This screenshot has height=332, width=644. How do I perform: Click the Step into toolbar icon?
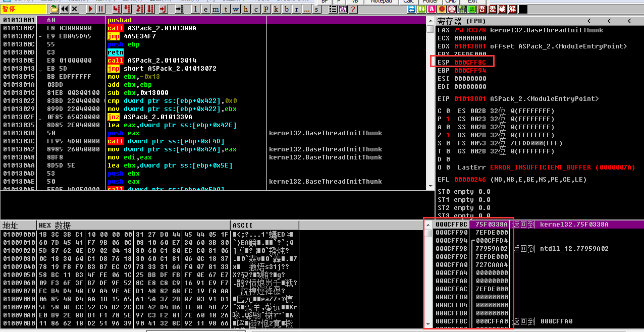pyautogui.click(x=117, y=9)
